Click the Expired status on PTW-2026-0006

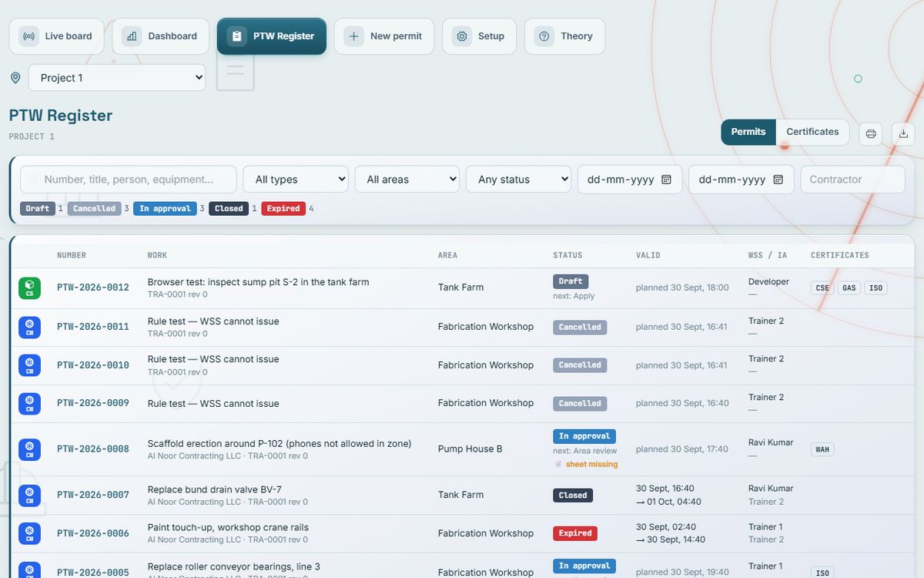(x=575, y=533)
